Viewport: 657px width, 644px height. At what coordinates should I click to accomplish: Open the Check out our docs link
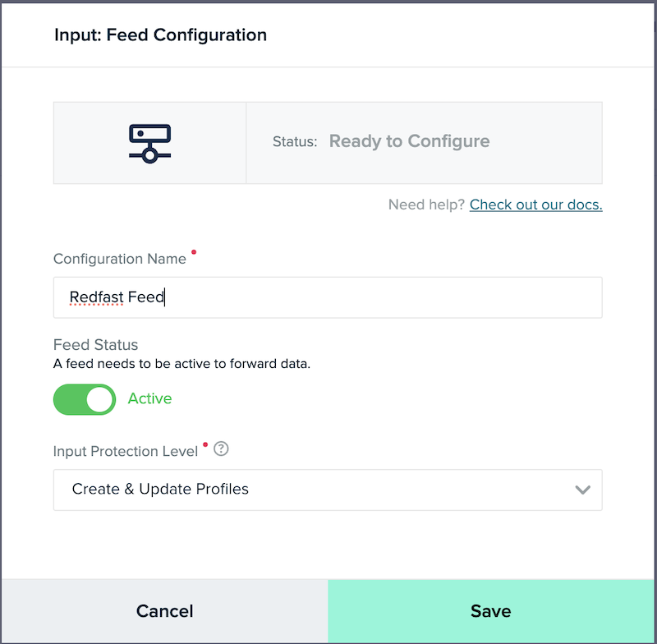point(536,205)
